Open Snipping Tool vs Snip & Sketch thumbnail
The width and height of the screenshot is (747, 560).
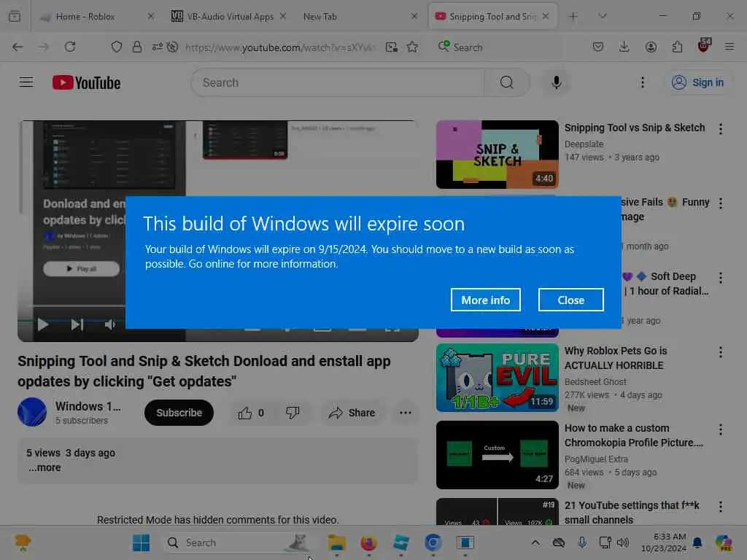coord(497,155)
